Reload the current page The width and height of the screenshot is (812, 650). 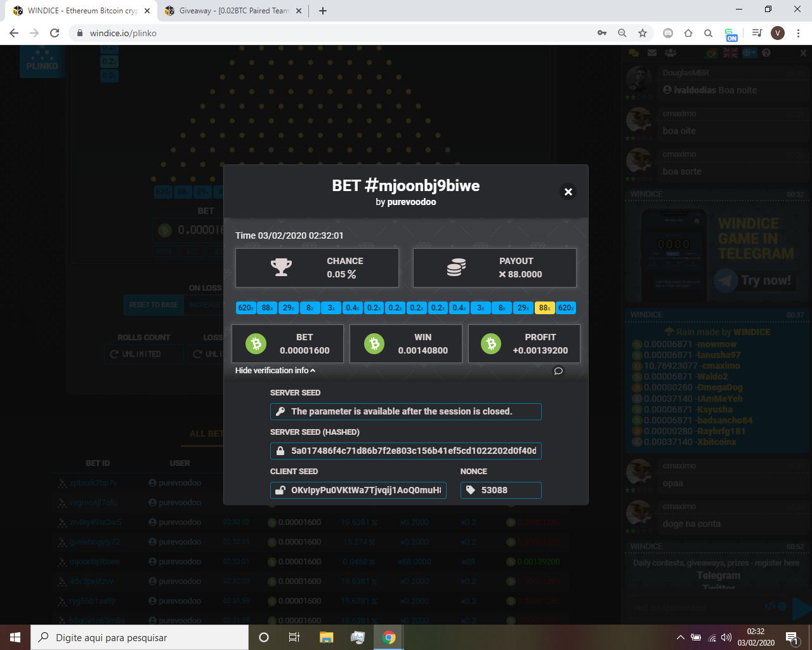click(x=55, y=33)
